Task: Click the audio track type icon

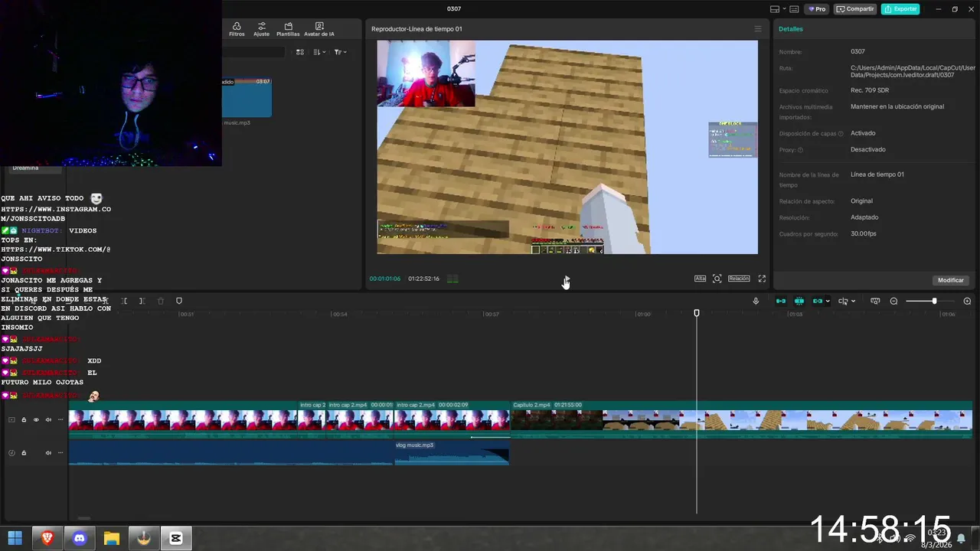Action: coord(11,452)
